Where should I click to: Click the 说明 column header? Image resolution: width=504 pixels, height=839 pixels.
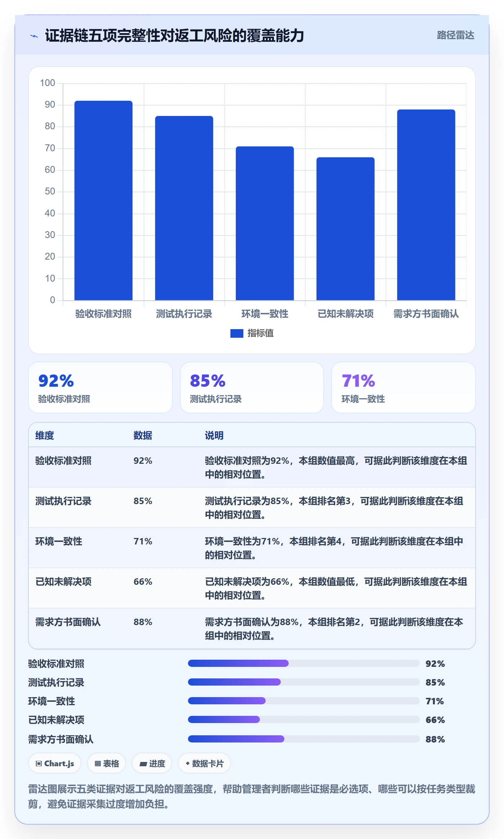click(x=214, y=435)
